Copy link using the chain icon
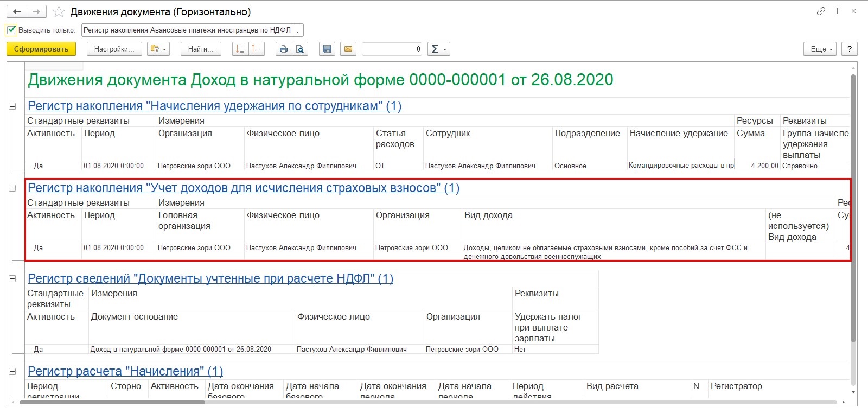 pos(821,11)
